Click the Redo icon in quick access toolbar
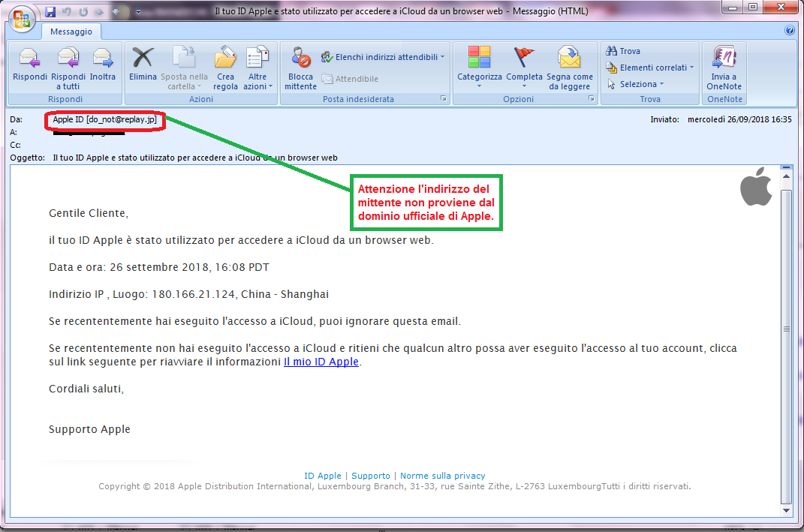 (x=83, y=11)
